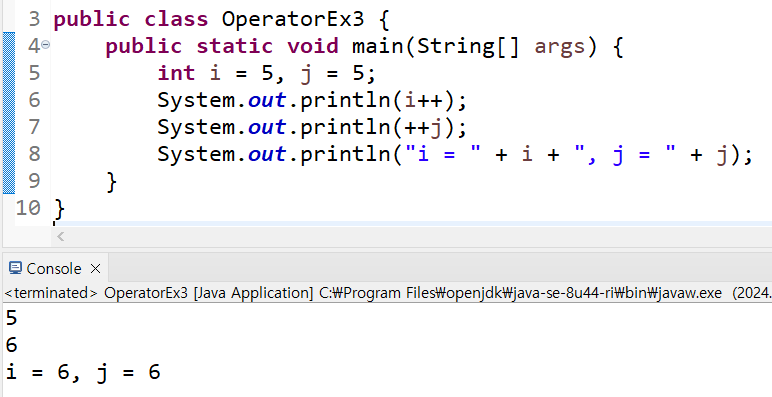Click the closing brace on line 9
This screenshot has height=397, width=772.
(x=111, y=182)
